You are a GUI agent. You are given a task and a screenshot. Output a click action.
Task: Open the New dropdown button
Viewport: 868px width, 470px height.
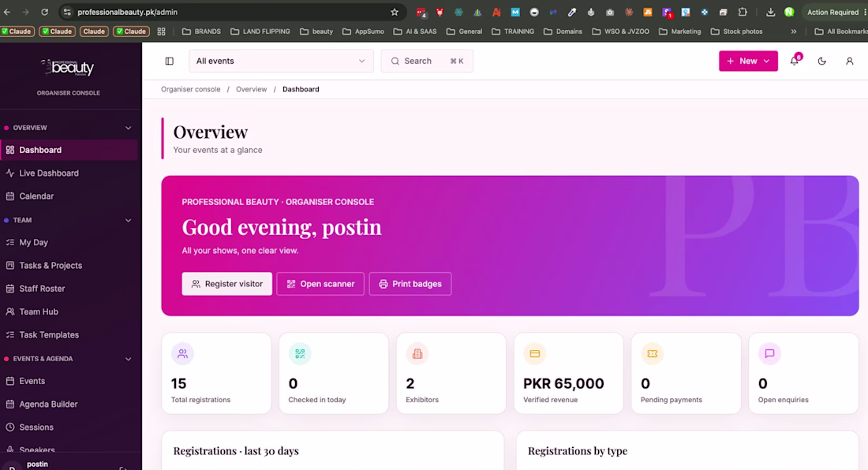click(x=748, y=61)
